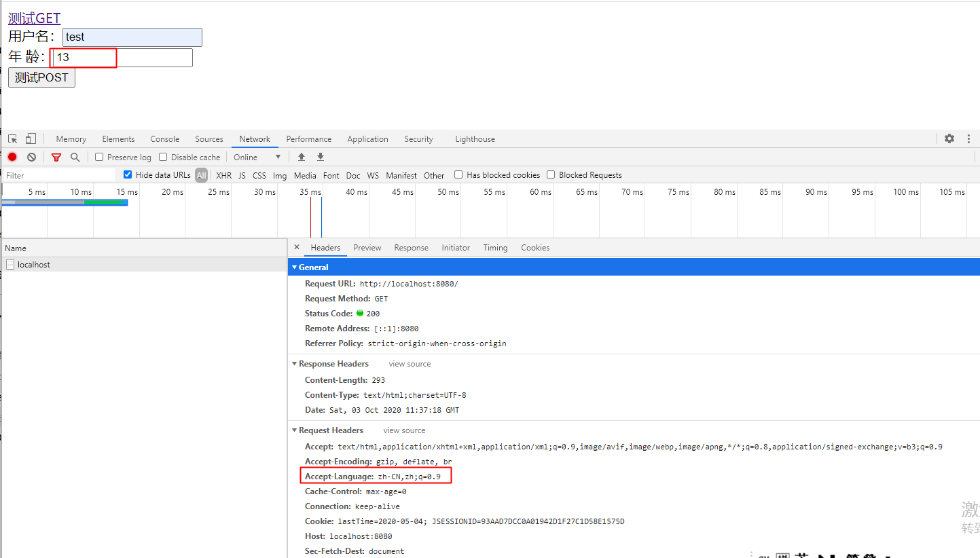The width and height of the screenshot is (980, 558).
Task: Filter requests by CSS
Action: [259, 175]
